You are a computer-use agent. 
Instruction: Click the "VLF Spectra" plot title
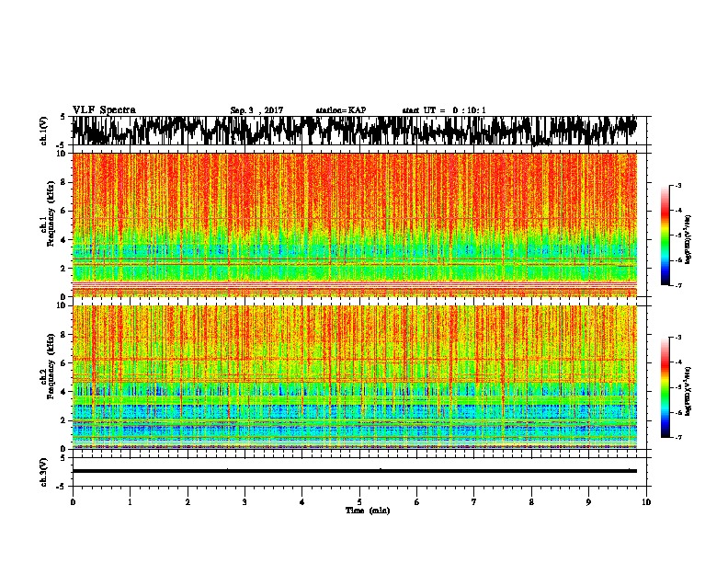[104, 110]
